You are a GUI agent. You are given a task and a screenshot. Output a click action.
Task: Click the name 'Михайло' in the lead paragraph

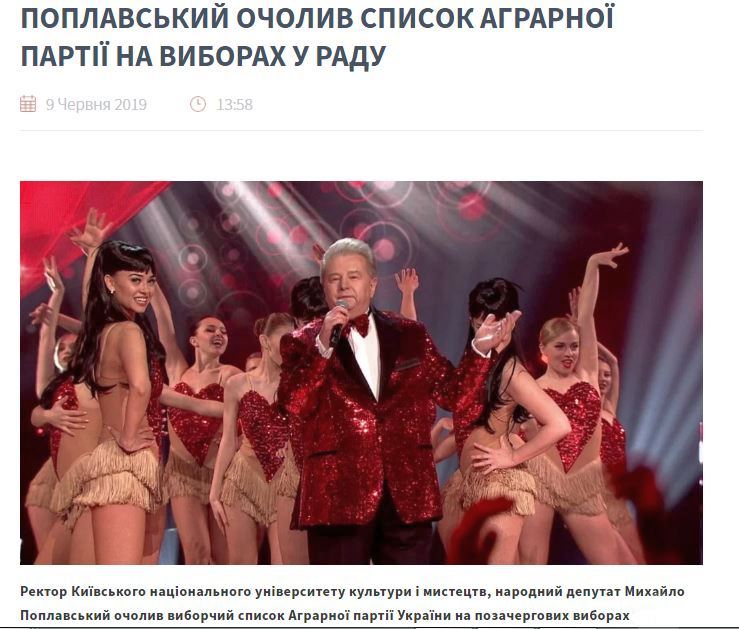[x=654, y=591]
